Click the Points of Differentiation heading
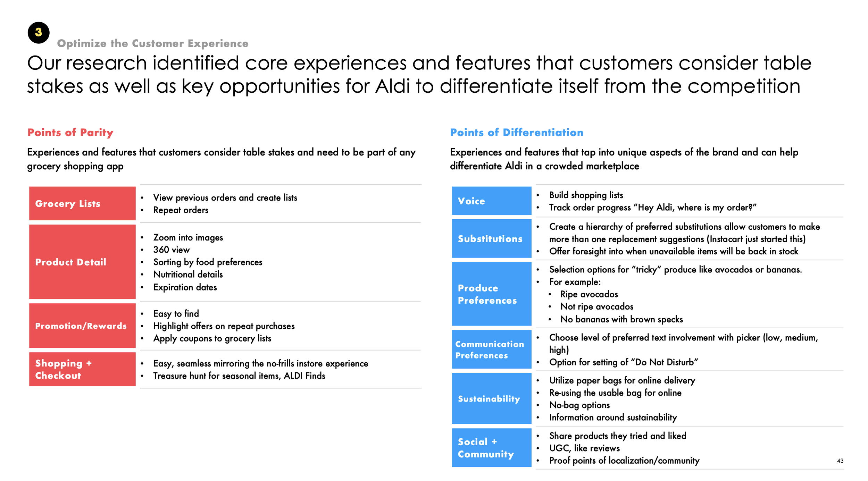The height and width of the screenshot is (481, 868). point(517,132)
